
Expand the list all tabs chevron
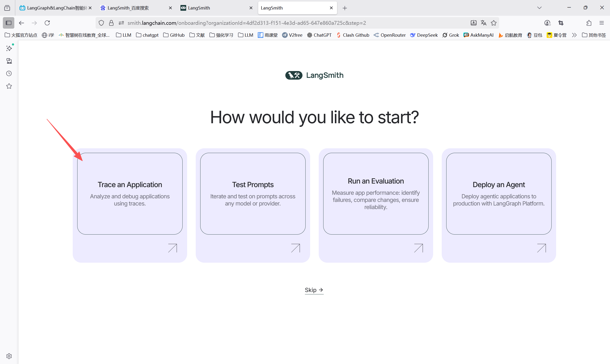coord(539,8)
